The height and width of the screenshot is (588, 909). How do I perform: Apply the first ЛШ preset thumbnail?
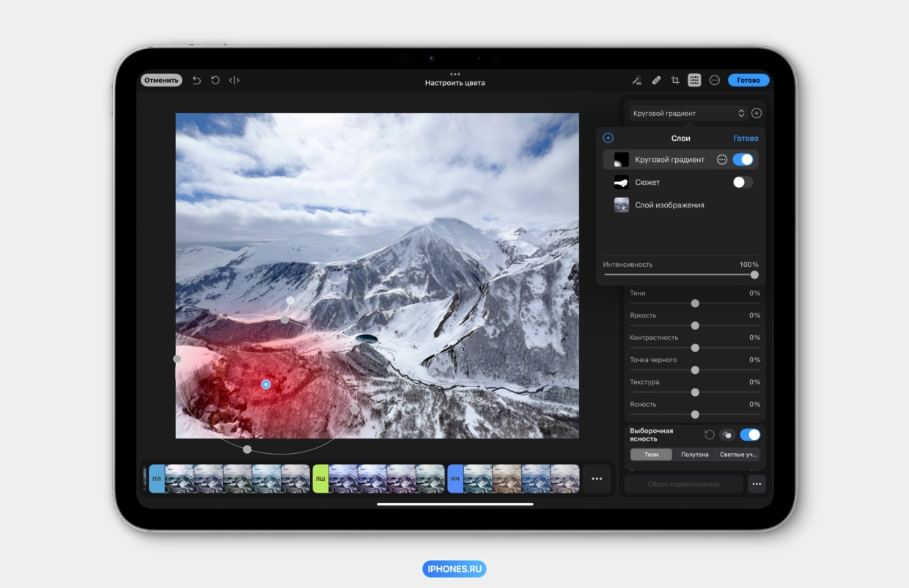coord(343,479)
